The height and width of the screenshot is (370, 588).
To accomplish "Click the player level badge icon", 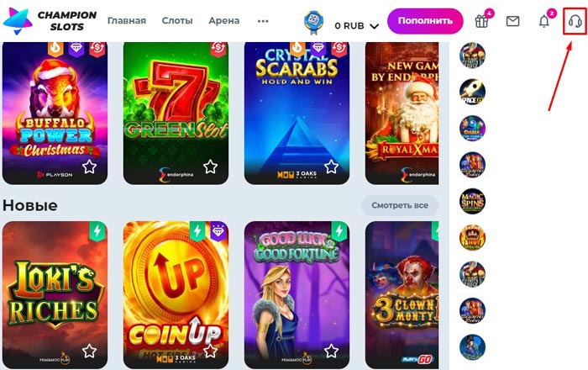I will tap(313, 22).
